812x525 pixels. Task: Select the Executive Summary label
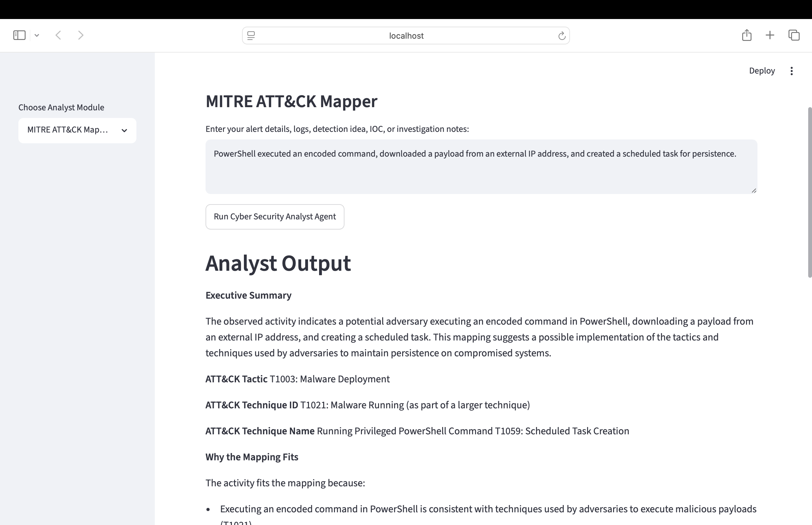[x=248, y=295]
